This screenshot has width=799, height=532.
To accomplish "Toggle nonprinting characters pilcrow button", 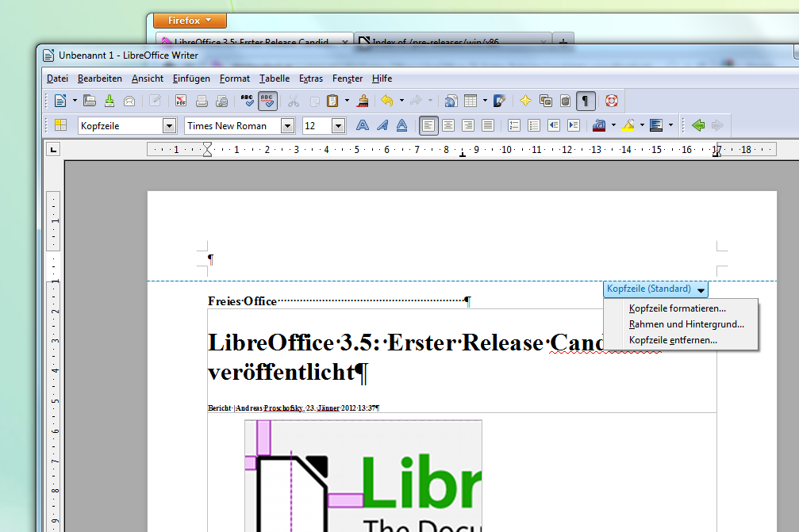I will pyautogui.click(x=586, y=101).
